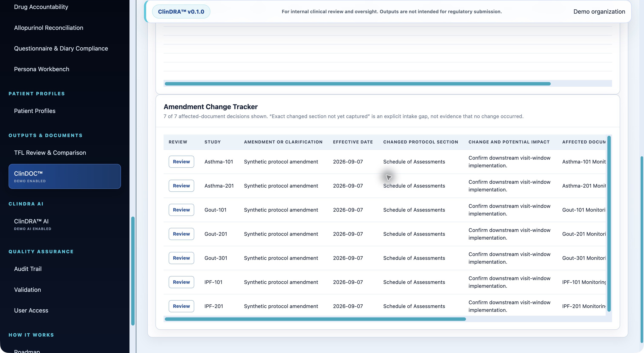Screen dimensions: 644x353
Task: Click Change and Potential Impact header
Action: (509, 142)
